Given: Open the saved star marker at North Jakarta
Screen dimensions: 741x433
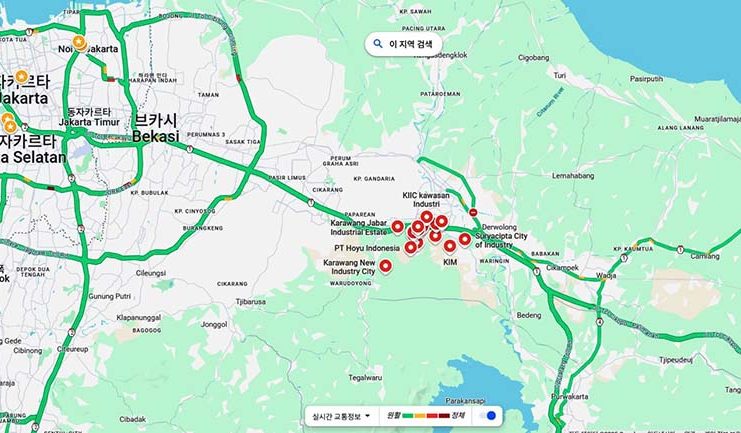Looking at the screenshot, I should coord(79,43).
